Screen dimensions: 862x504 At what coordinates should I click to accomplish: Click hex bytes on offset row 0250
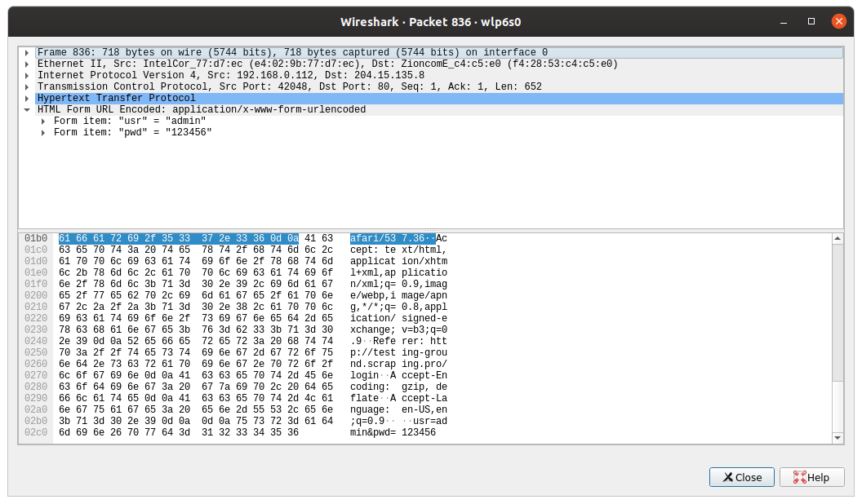point(196,352)
